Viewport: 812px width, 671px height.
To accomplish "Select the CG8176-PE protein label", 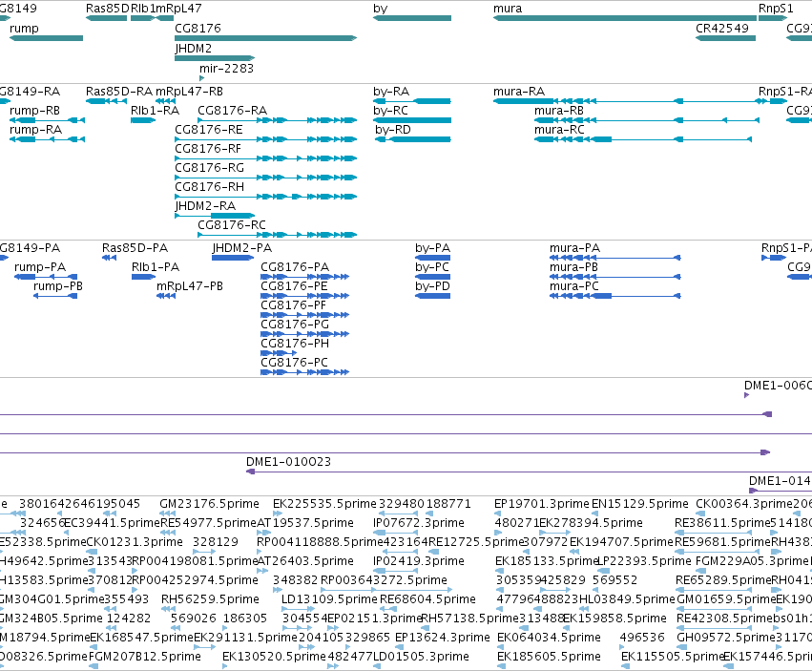I will pos(294,286).
